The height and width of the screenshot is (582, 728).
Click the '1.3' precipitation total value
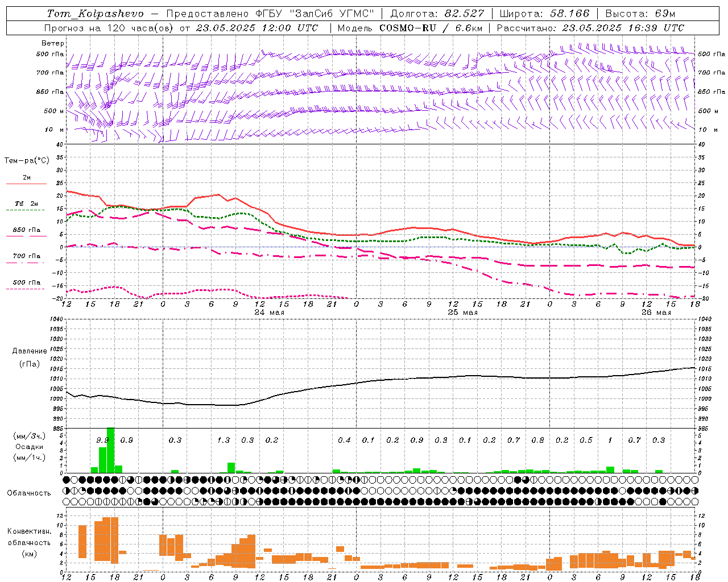point(224,440)
